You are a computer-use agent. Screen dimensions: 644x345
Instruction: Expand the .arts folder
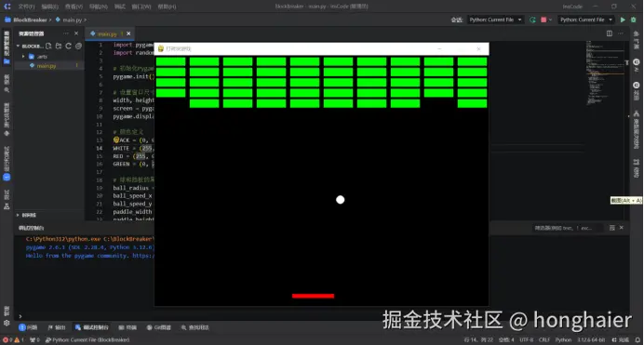pyautogui.click(x=23, y=56)
